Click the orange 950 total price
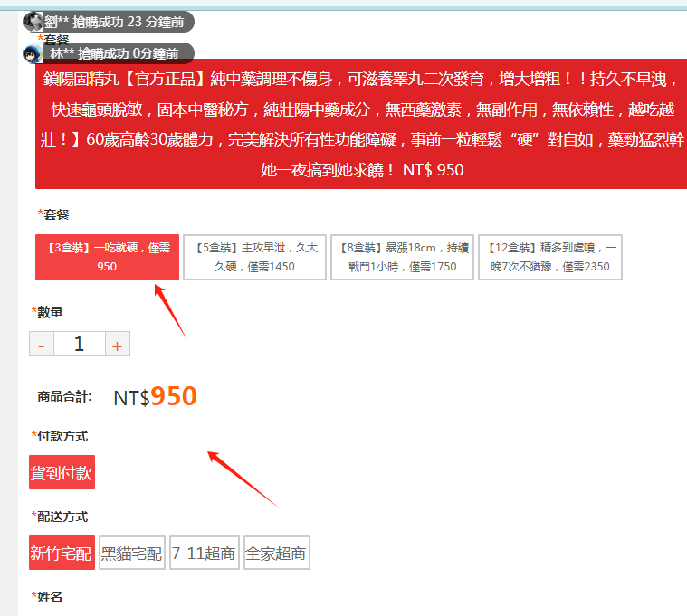 [173, 396]
